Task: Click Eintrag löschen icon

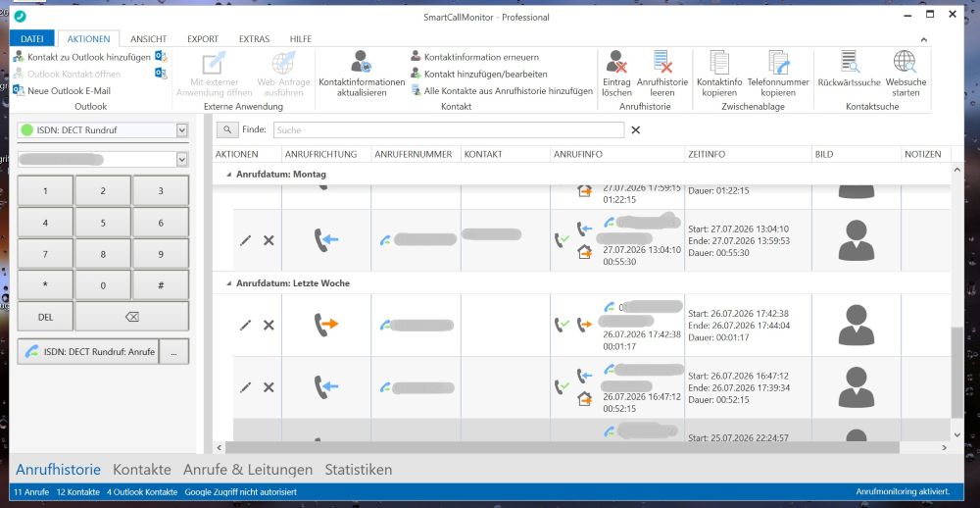Action: coord(616,62)
